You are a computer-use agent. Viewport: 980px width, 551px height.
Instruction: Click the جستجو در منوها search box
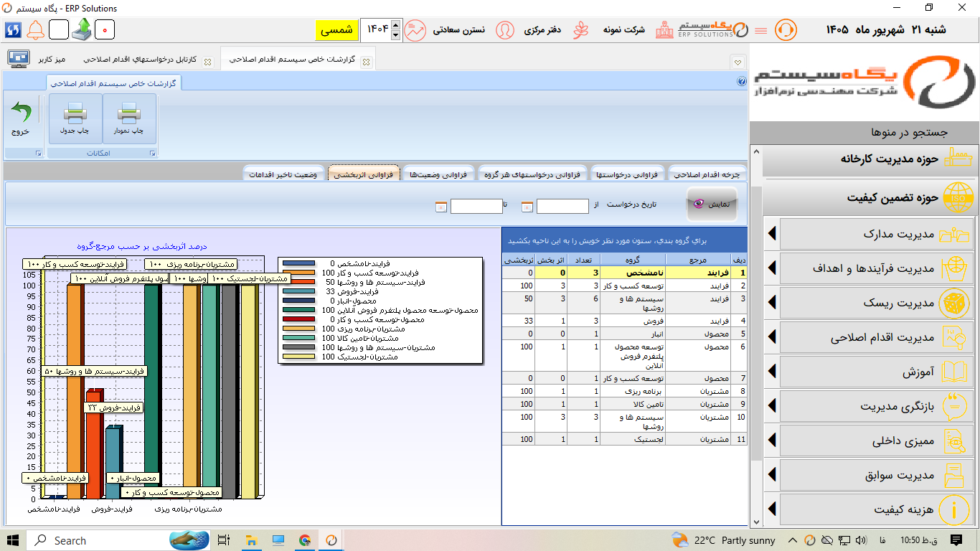tap(864, 132)
